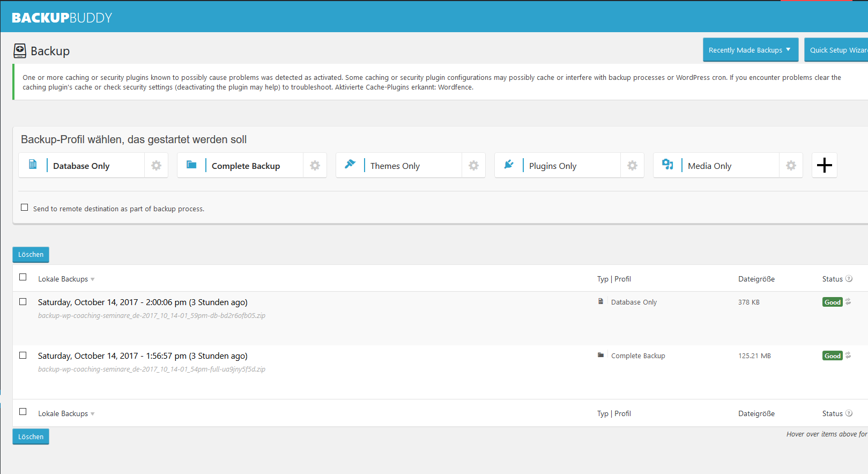Screen dimensions: 868x474
Task: Click file type icon of Database Only backup row
Action: pos(600,301)
